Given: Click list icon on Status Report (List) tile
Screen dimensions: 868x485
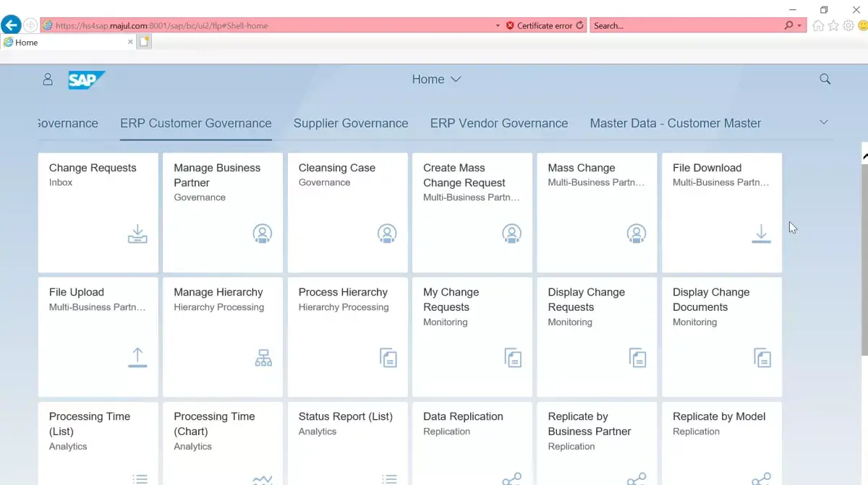Looking at the screenshot, I should [x=389, y=479].
